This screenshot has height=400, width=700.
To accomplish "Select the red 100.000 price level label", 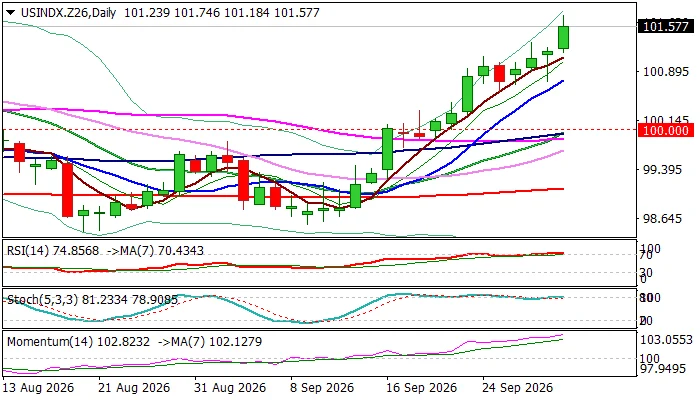I will 667,130.
